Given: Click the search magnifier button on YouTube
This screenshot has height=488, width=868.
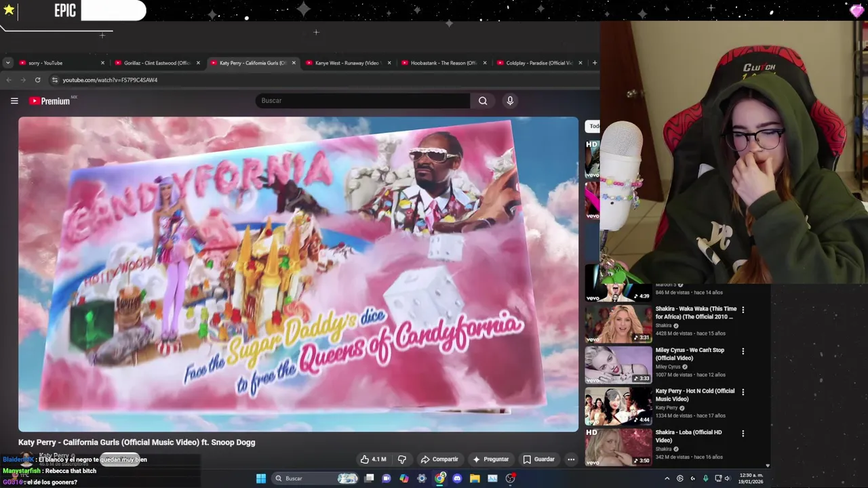Looking at the screenshot, I should click(483, 101).
